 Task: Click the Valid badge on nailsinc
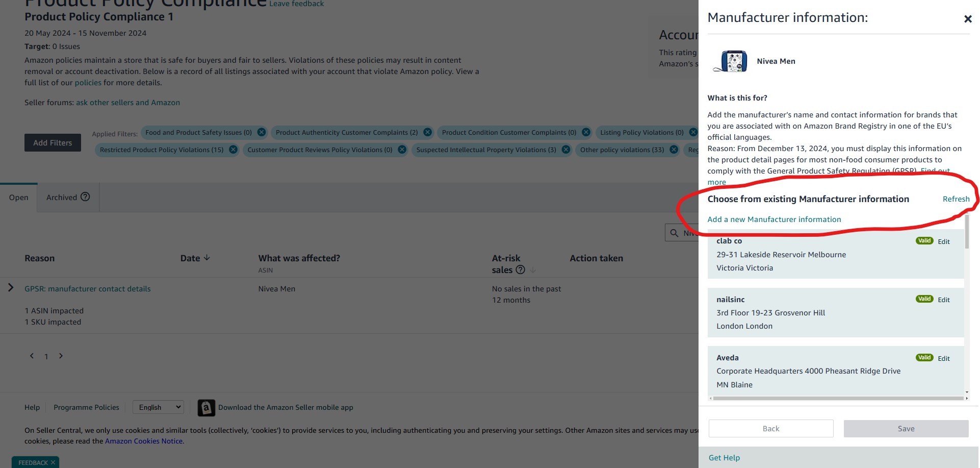(924, 299)
